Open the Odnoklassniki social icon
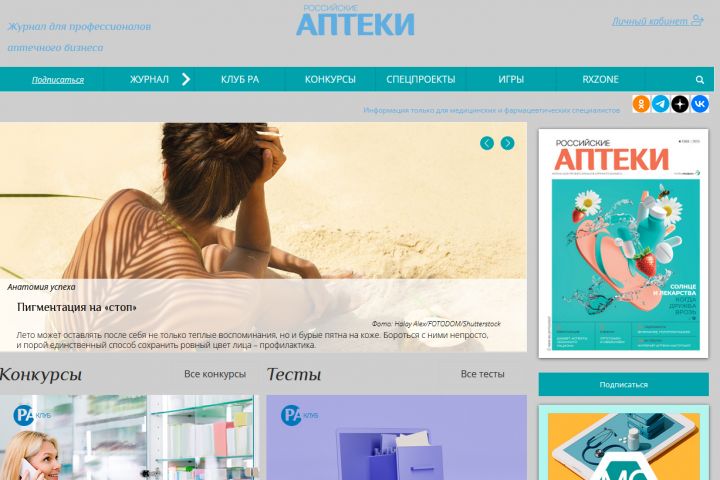 (x=641, y=104)
